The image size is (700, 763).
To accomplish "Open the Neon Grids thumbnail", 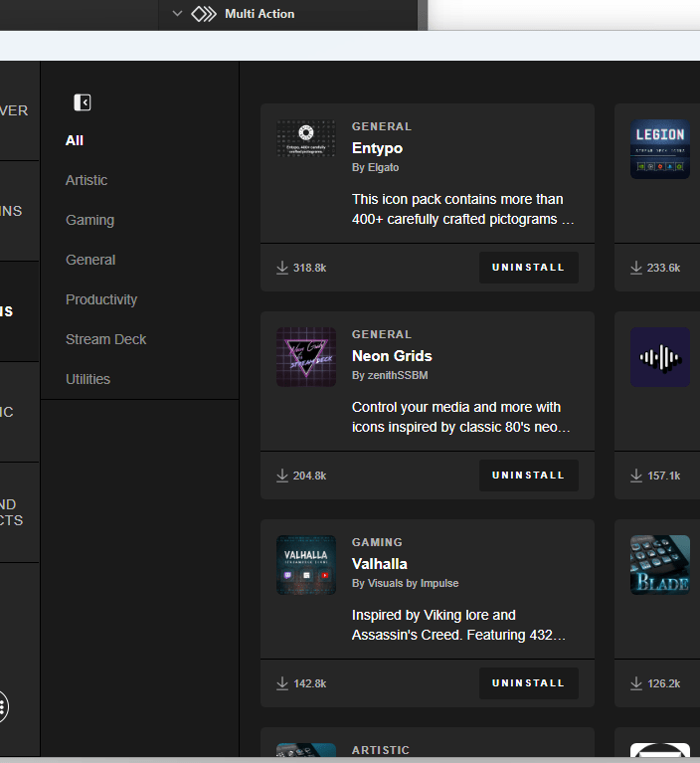I will [306, 357].
